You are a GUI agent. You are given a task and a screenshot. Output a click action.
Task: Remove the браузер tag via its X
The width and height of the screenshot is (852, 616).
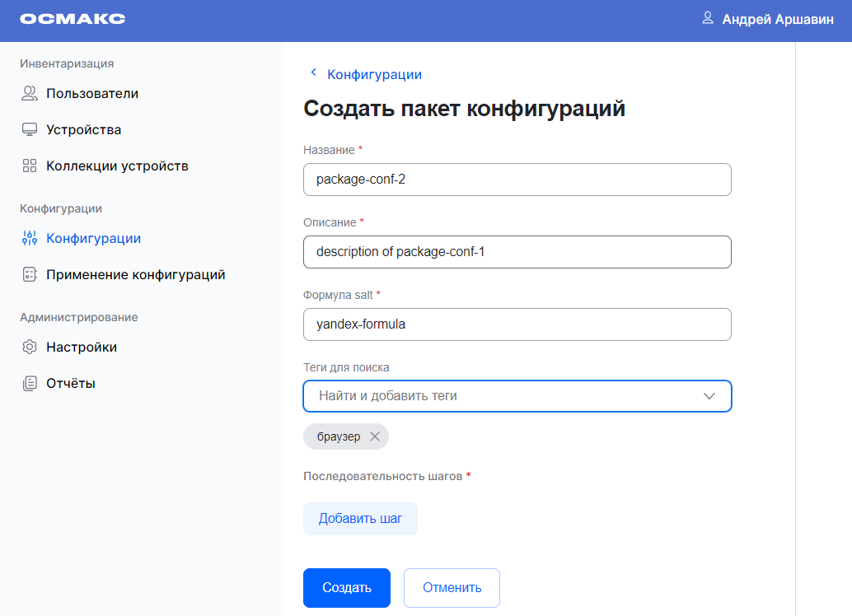coord(375,436)
